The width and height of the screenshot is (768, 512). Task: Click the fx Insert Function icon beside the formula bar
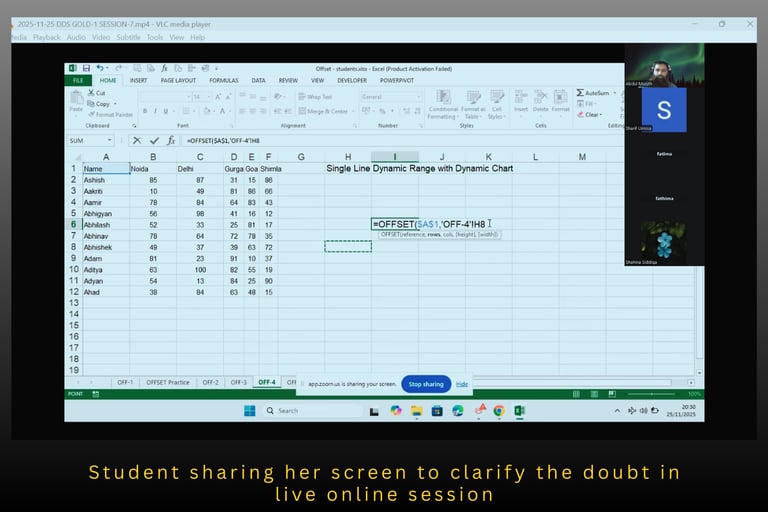170,141
